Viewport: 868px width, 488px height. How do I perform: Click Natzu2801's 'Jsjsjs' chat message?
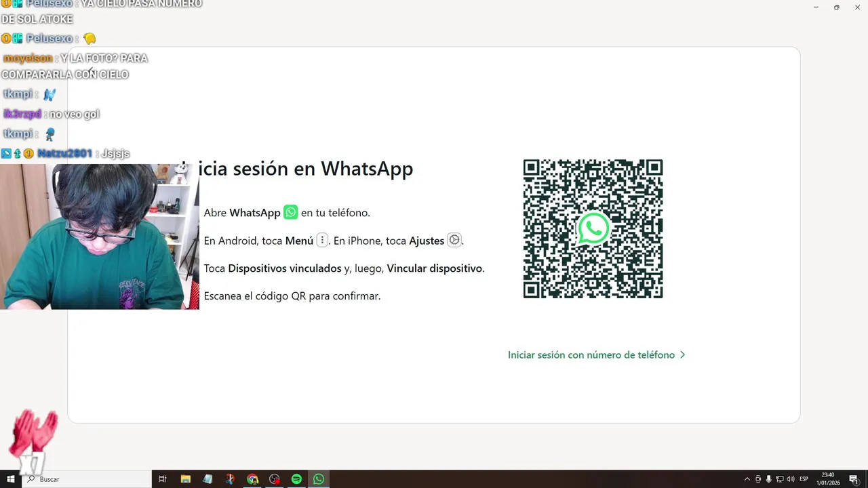[65, 154]
